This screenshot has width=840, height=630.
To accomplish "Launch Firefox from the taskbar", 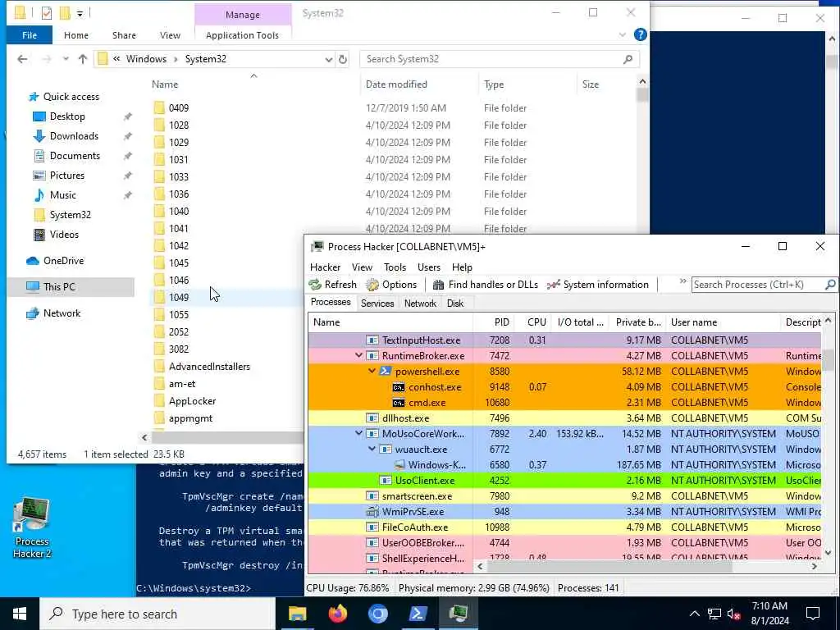I will tap(337, 614).
